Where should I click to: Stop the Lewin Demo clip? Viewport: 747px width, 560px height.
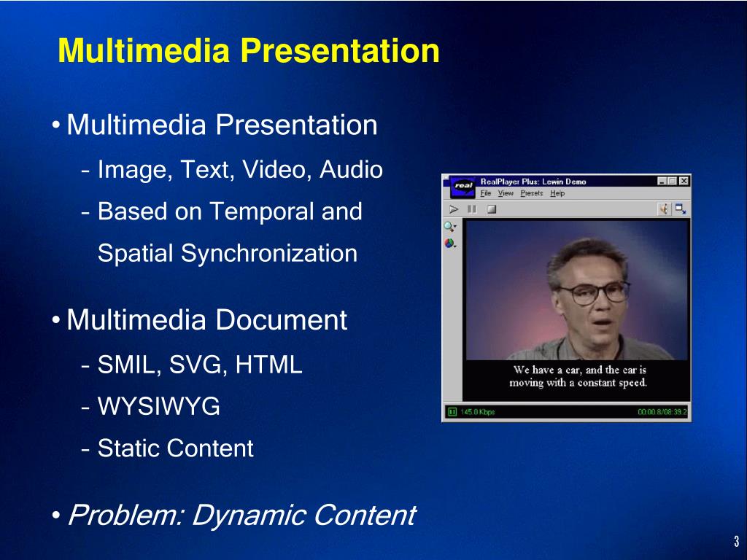tap(492, 209)
